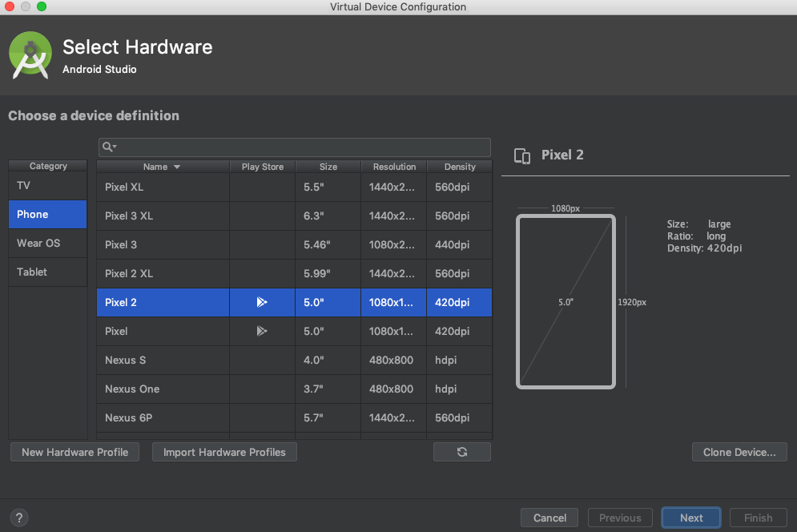Click the Size column header

328,167
